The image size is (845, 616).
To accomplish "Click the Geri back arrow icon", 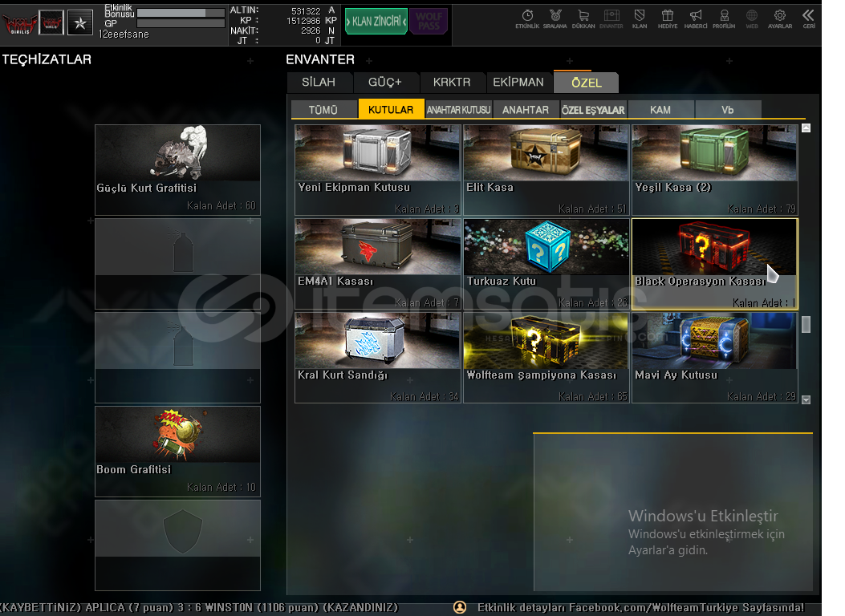I will (808, 18).
